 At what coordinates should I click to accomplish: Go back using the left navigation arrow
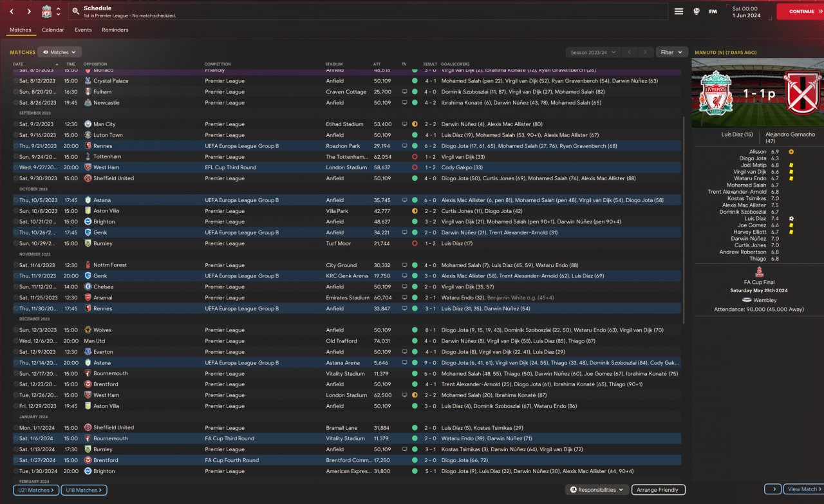point(12,12)
